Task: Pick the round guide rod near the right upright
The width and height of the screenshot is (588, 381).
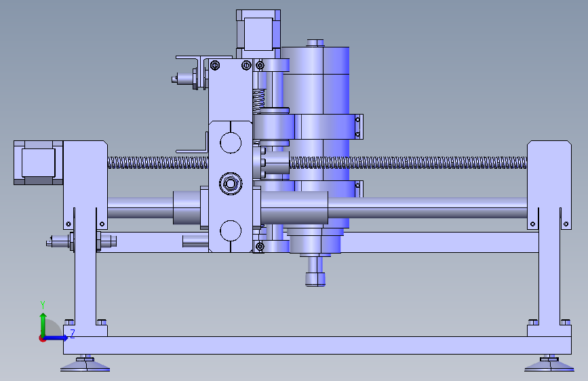Action: (x=427, y=208)
